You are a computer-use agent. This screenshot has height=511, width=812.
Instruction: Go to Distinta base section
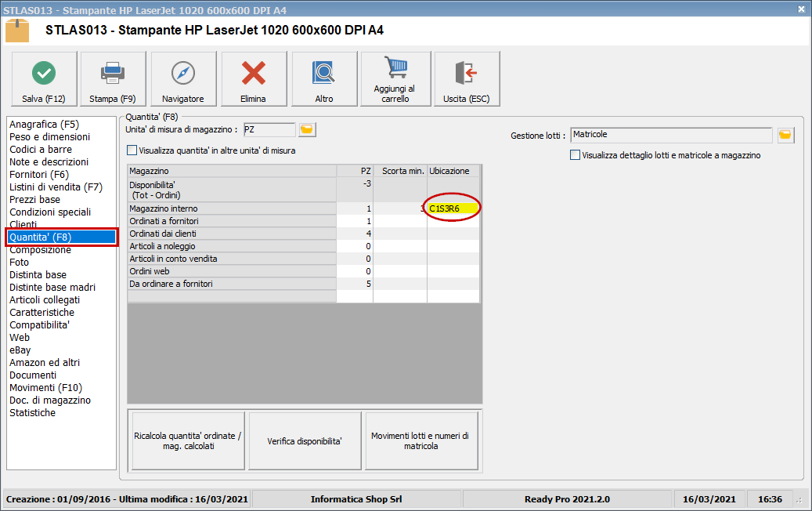(38, 274)
